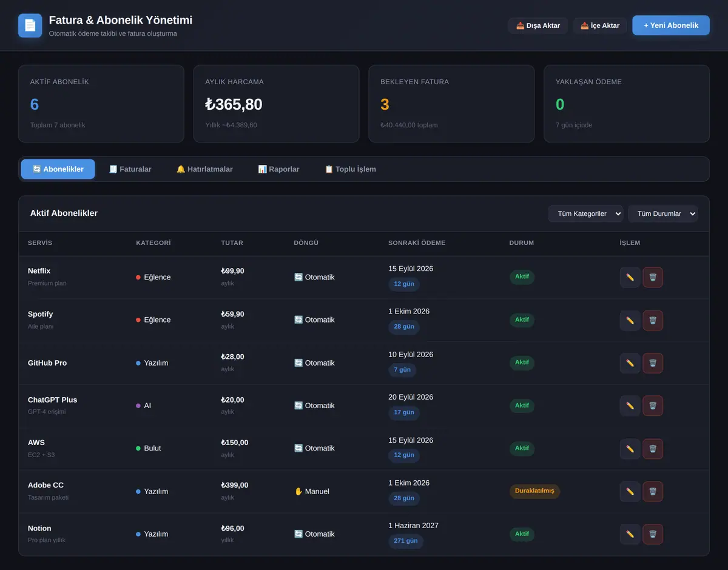The image size is (728, 570).
Task: Click the 7 gün badge for GitHub Pro
Action: (x=402, y=369)
